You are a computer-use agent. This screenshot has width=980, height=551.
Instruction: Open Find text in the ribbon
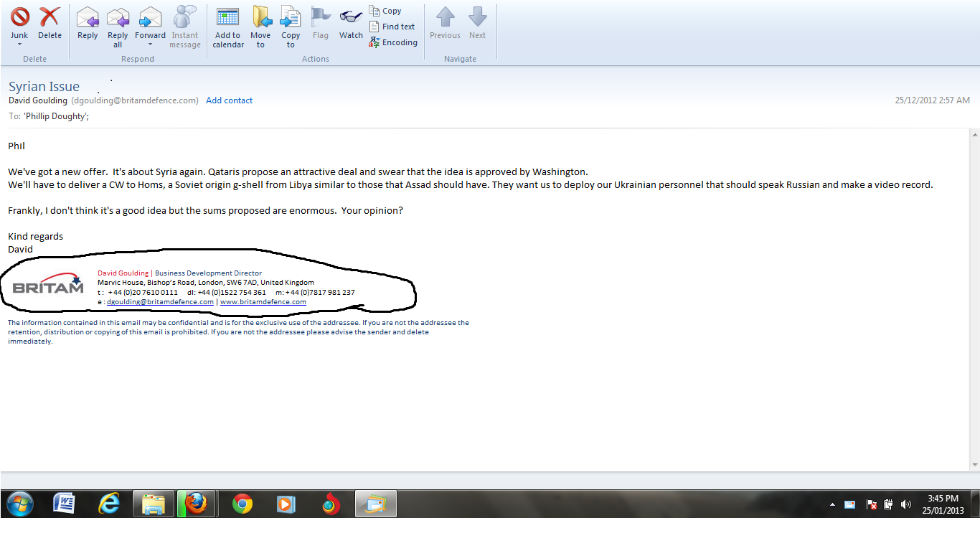click(392, 27)
